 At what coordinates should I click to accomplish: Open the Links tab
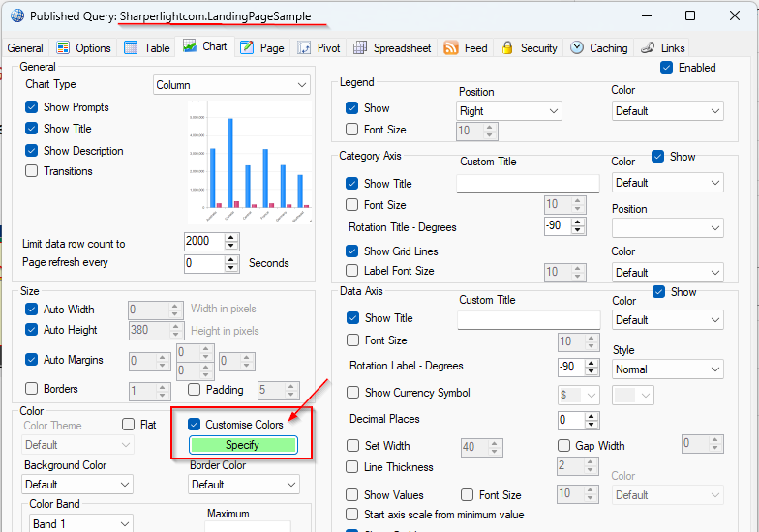pyautogui.click(x=662, y=48)
